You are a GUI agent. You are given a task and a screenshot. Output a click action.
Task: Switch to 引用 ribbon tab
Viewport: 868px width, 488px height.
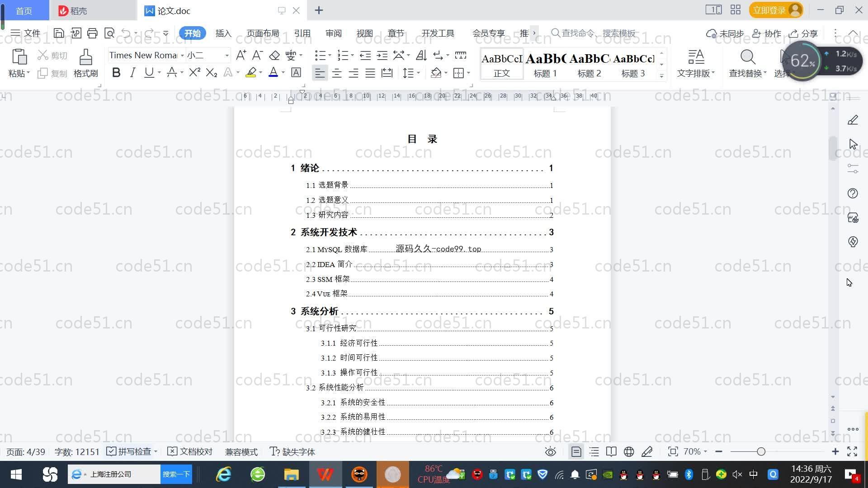pyautogui.click(x=302, y=33)
